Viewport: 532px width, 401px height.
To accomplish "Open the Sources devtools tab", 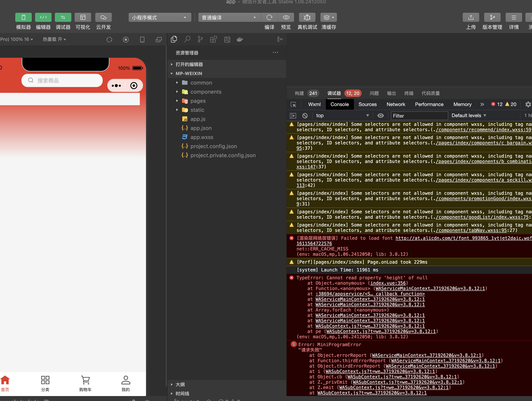I will tap(367, 104).
